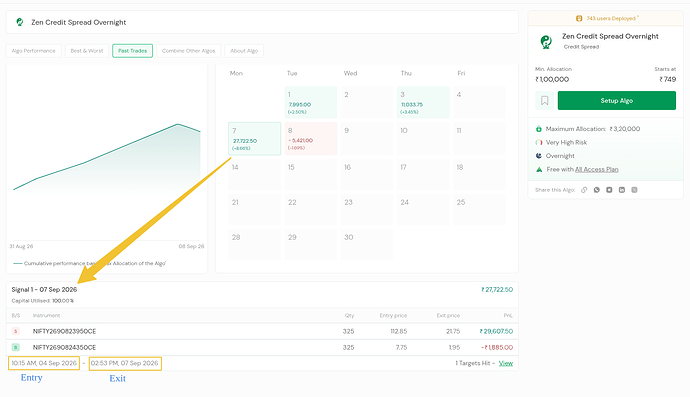The height and width of the screenshot is (397, 690).
Task: Open the All Access Plan link
Action: coord(596,169)
